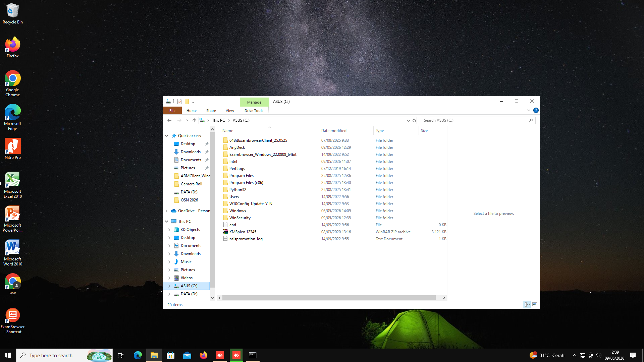Open the address bar history dropdown
The height and width of the screenshot is (362, 644).
408,120
